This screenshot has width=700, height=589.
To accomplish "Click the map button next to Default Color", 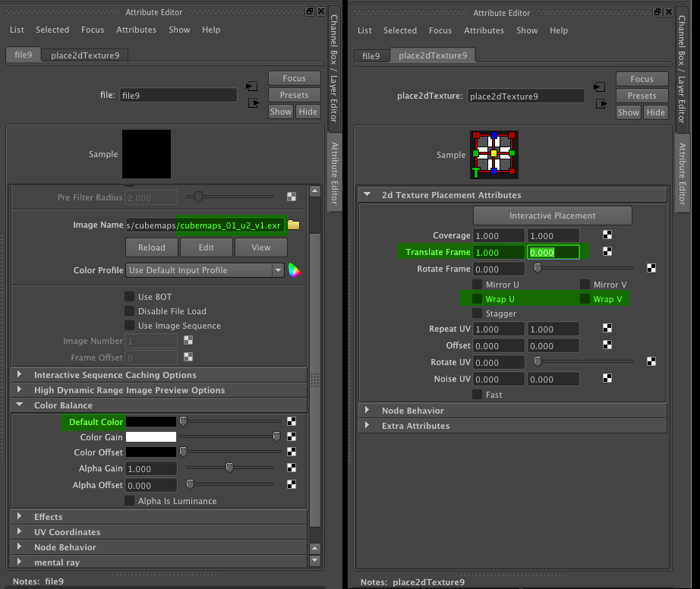I will pos(292,421).
